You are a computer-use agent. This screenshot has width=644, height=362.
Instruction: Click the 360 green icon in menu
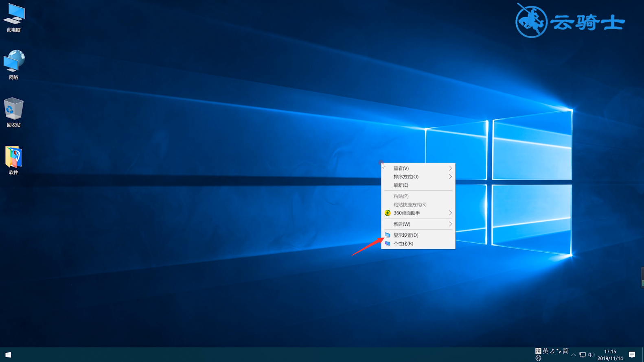point(388,213)
